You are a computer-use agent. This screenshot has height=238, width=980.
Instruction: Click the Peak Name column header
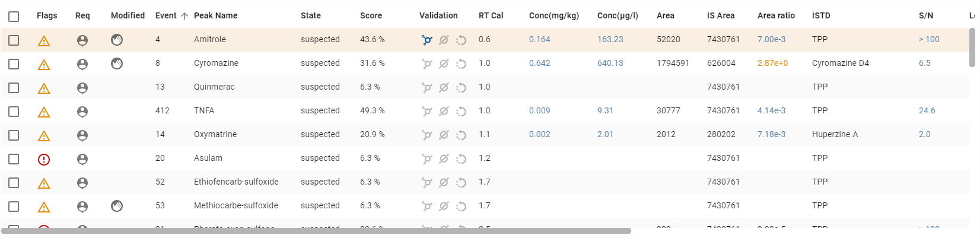[215, 16]
